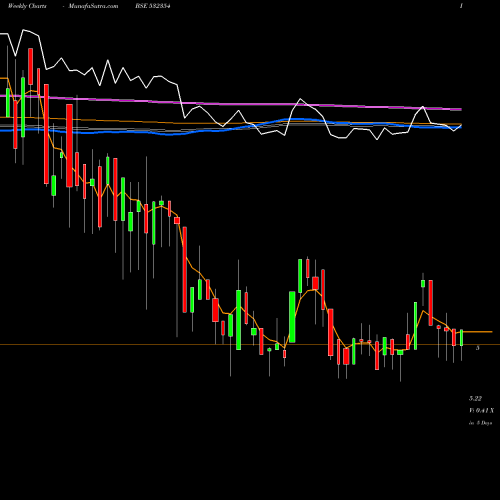Select the 5.22 price value
Image resolution: width=500 pixels, height=500 pixels.
coord(475,398)
